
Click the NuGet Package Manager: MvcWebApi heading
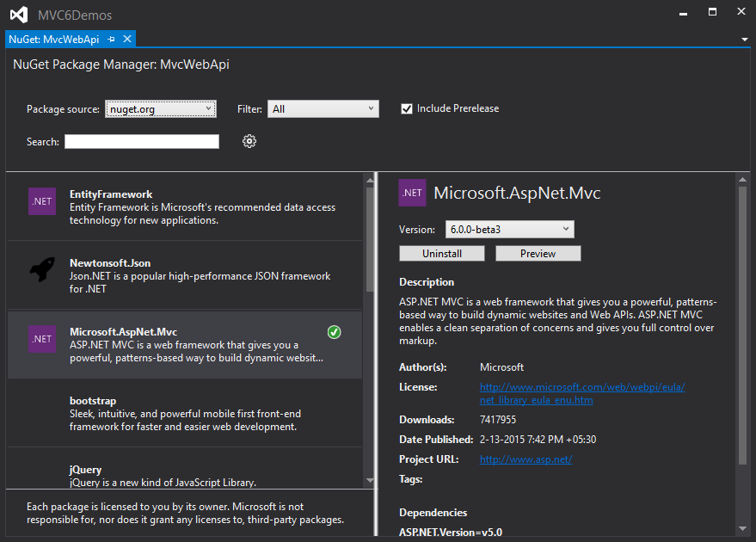[x=121, y=65]
